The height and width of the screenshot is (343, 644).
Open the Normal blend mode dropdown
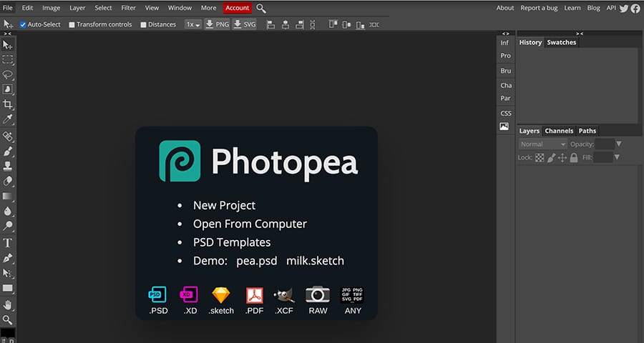pos(543,144)
